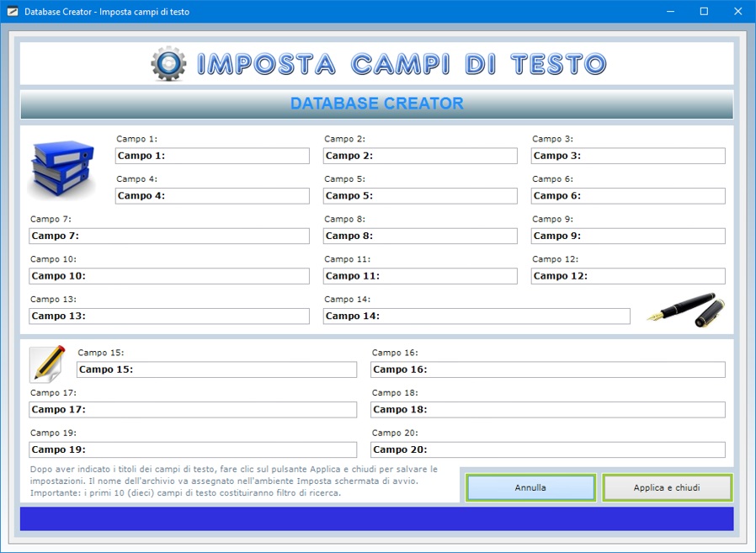The width and height of the screenshot is (756, 553).
Task: Minimize the Database Creator window
Action: tap(670, 12)
